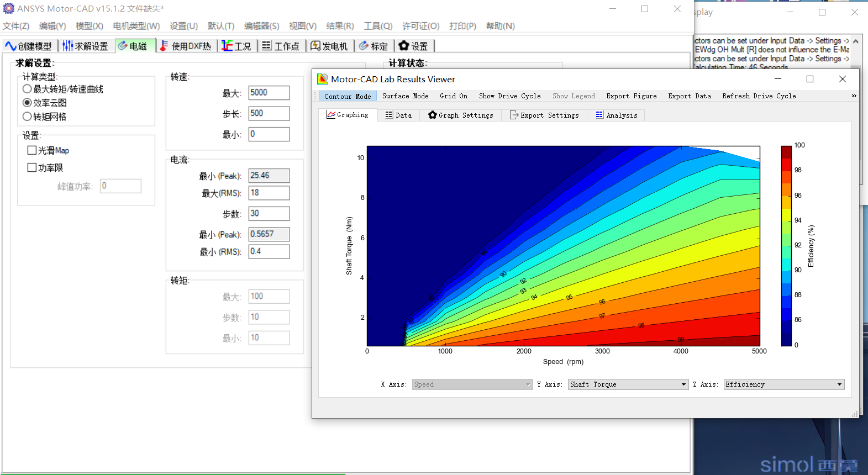Open the Y Axis Shaft Torque dropdown
The image size is (868, 475).
coord(628,384)
